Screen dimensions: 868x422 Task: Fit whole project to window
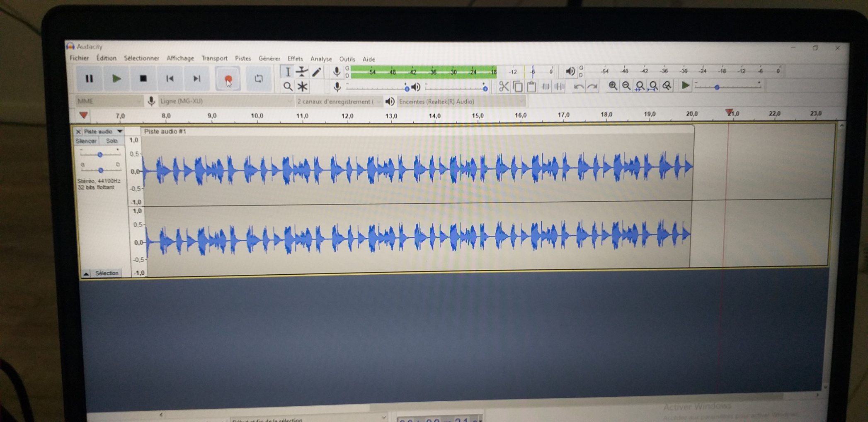pos(654,86)
